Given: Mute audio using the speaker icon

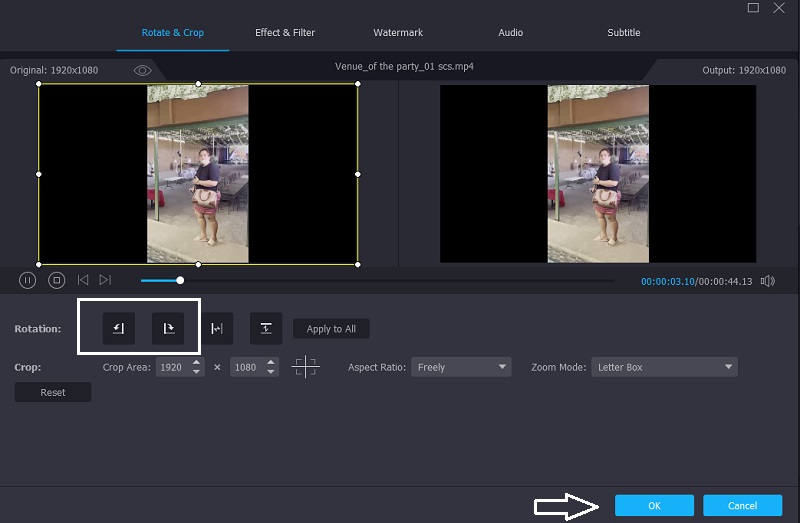Looking at the screenshot, I should click(x=767, y=281).
